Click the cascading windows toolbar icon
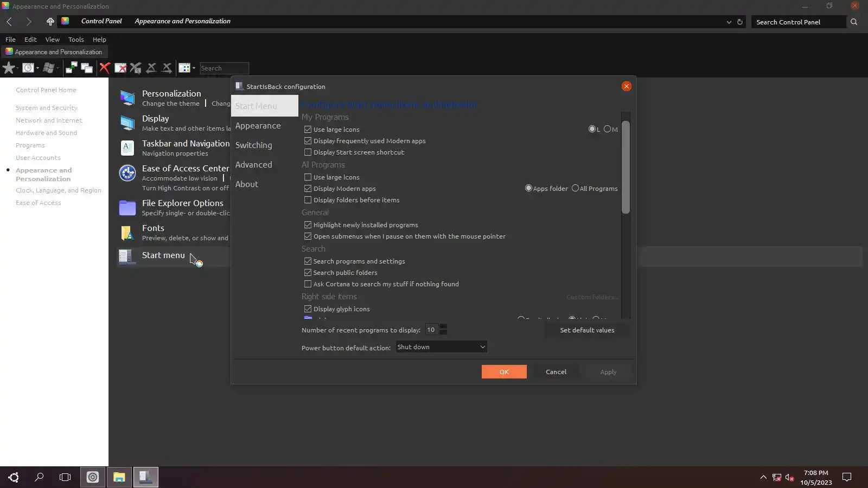This screenshot has width=868, height=488. 87,68
